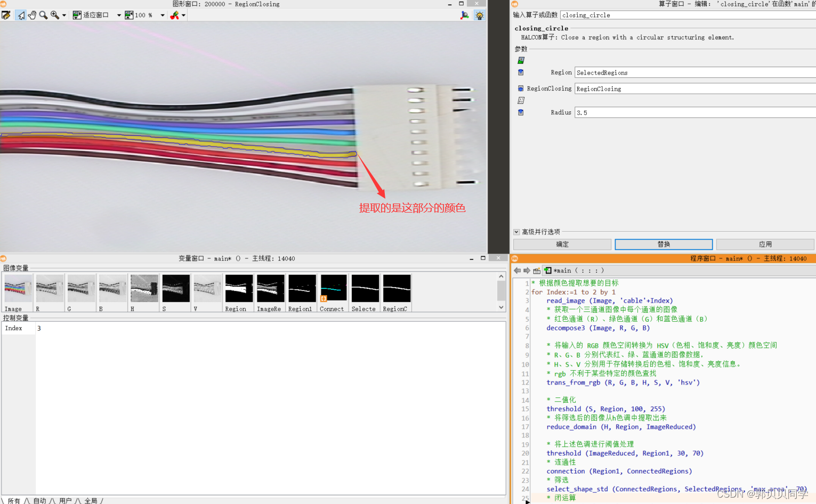The height and width of the screenshot is (504, 816).
Task: Switch to the 用户 tab
Action: (65, 501)
